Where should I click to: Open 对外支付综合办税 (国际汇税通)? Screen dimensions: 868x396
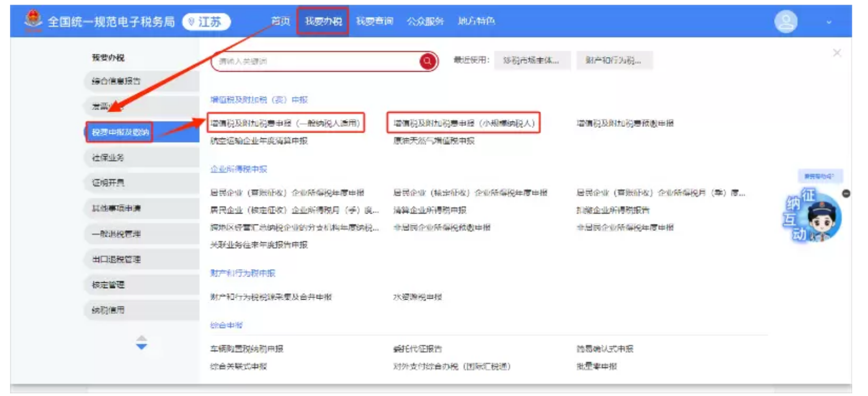452,366
